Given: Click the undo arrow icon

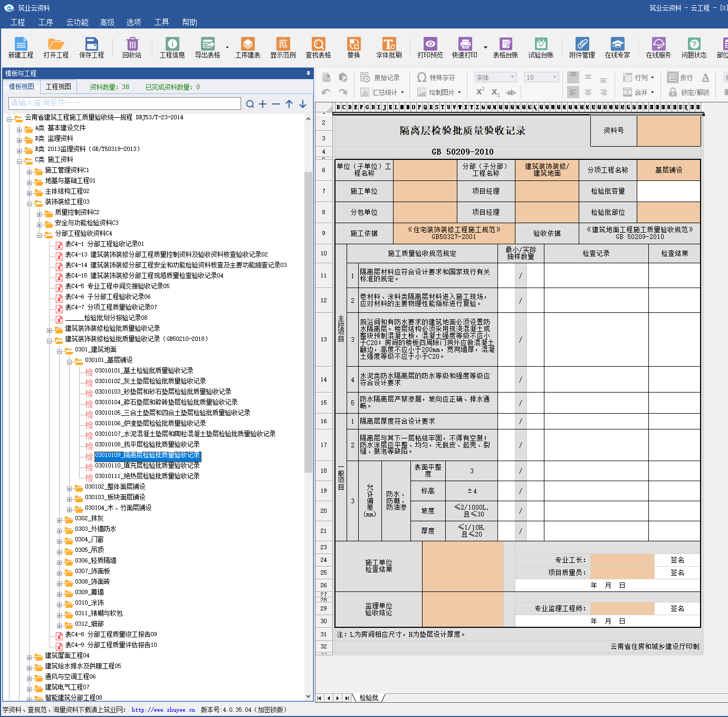Looking at the screenshot, I should pos(327,92).
